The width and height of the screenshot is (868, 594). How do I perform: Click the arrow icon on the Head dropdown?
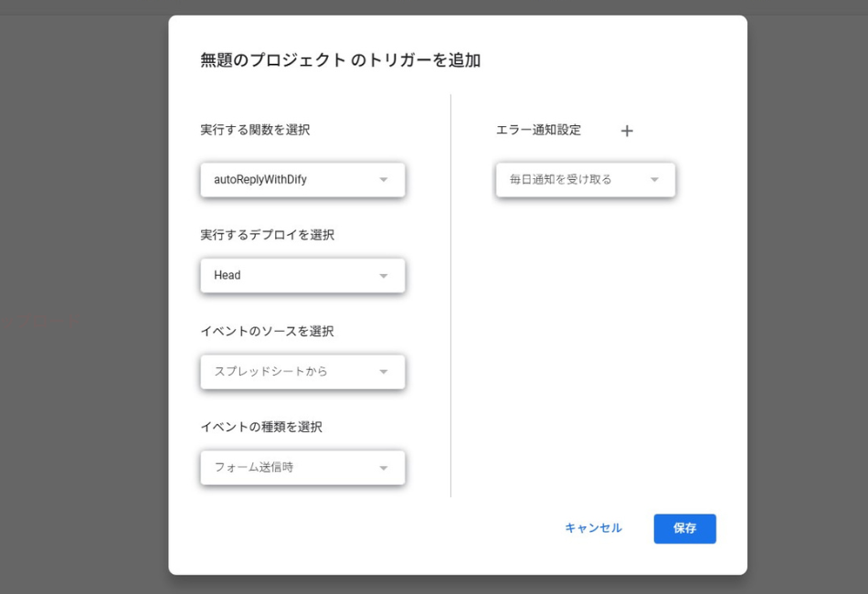click(x=384, y=276)
